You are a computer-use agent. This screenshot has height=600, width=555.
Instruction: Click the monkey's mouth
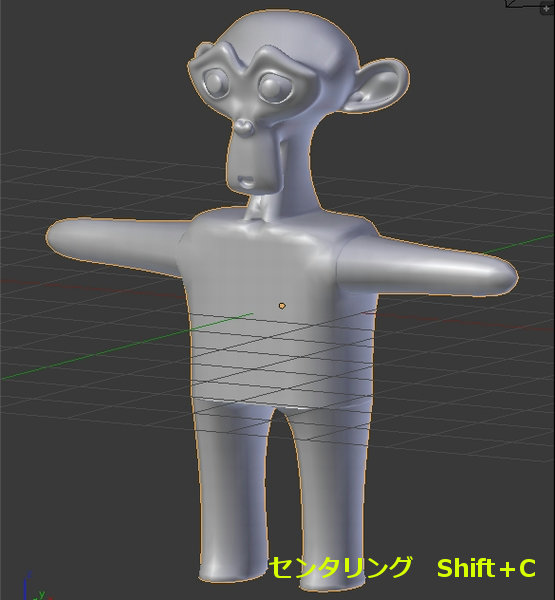(245, 180)
